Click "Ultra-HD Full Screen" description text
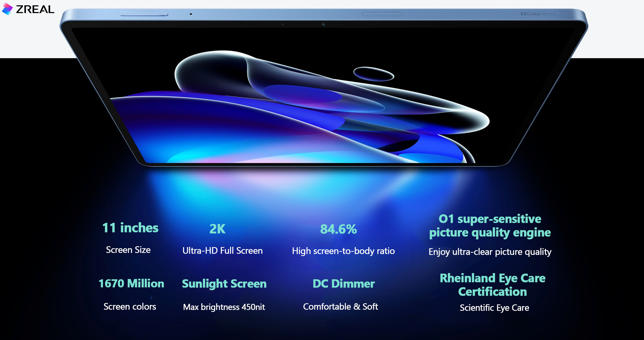Screen dimensions: 644x340 (222, 251)
